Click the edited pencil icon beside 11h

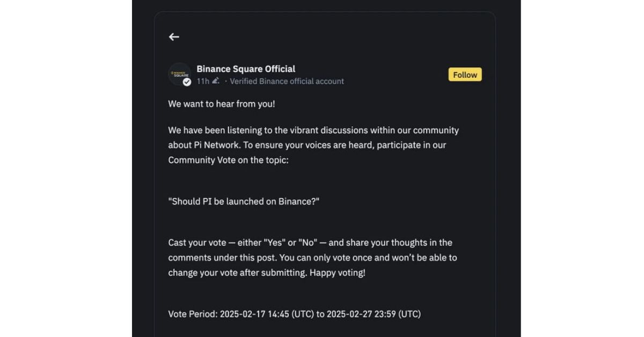[216, 81]
